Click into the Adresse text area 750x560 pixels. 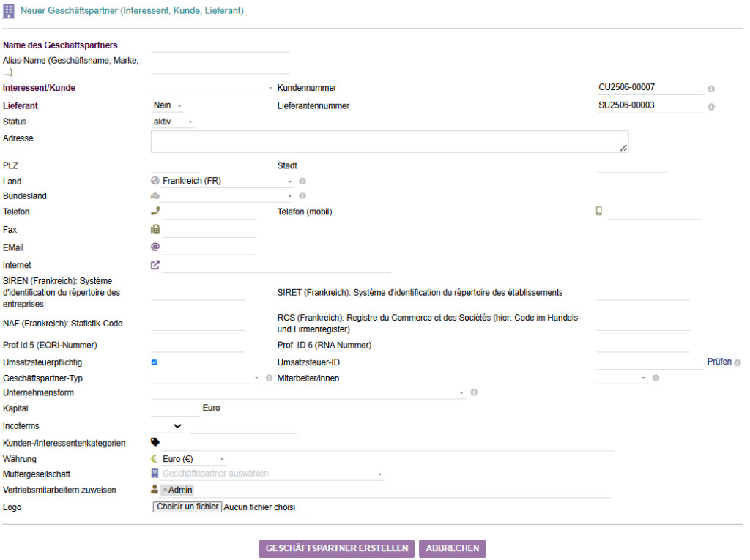tap(389, 141)
